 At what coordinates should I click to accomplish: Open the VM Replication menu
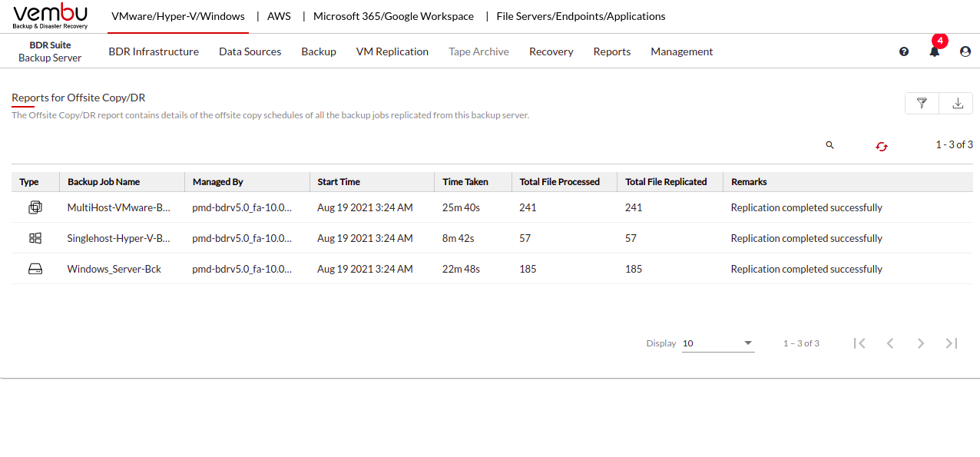click(392, 51)
